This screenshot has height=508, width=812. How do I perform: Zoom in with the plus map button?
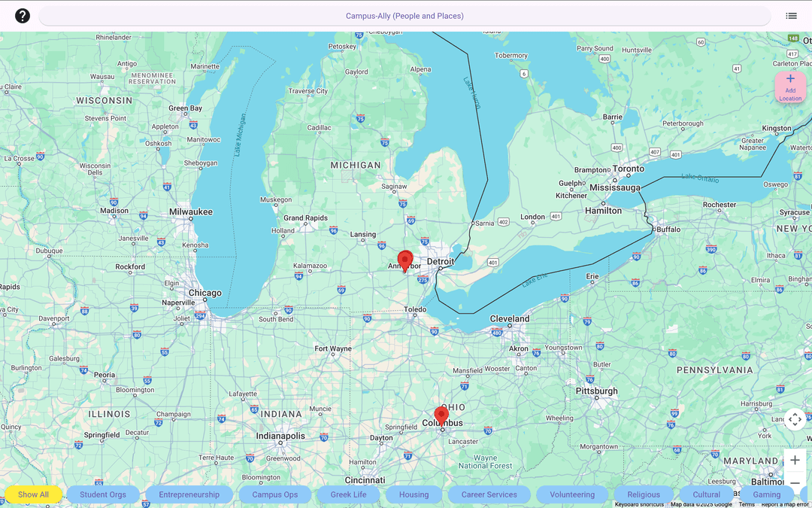(x=795, y=460)
